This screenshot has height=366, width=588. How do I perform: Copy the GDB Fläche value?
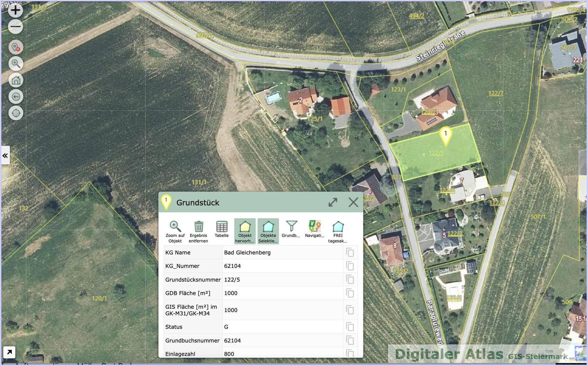pos(350,293)
